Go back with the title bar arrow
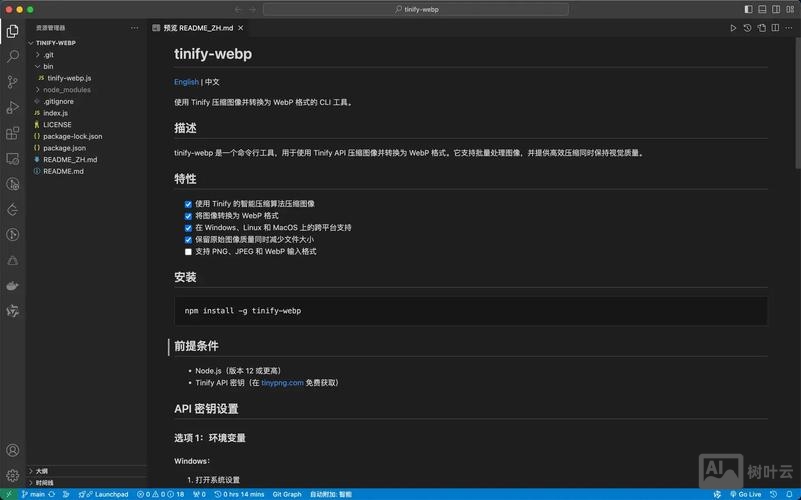This screenshot has width=801, height=500. point(238,9)
